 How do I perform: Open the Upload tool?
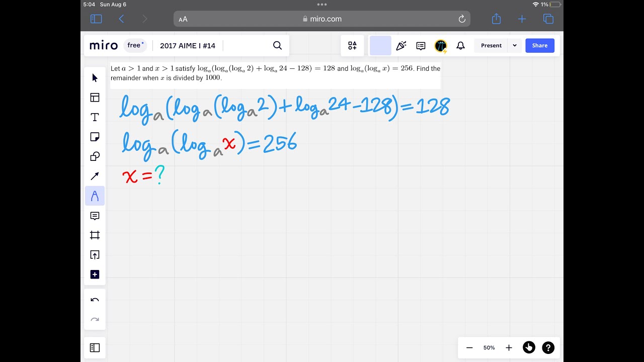95,255
